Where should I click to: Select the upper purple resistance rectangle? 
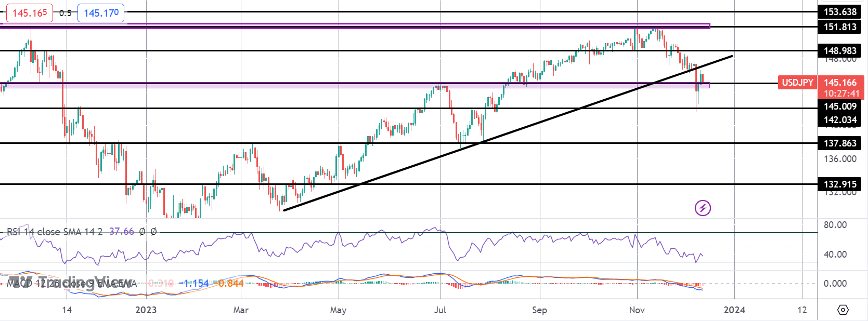coord(355,25)
